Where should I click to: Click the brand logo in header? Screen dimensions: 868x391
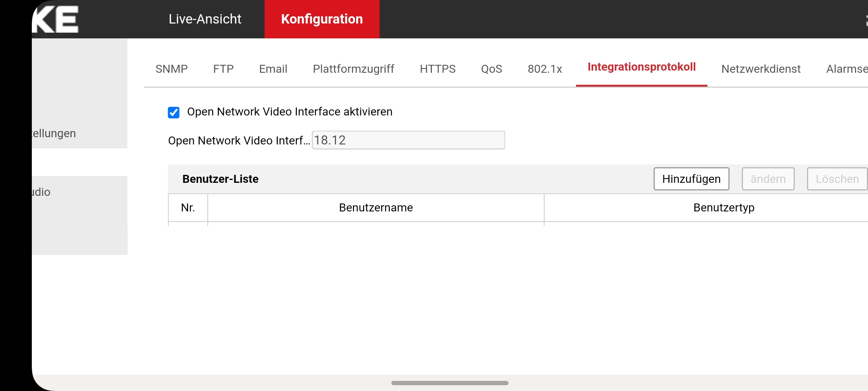click(56, 19)
